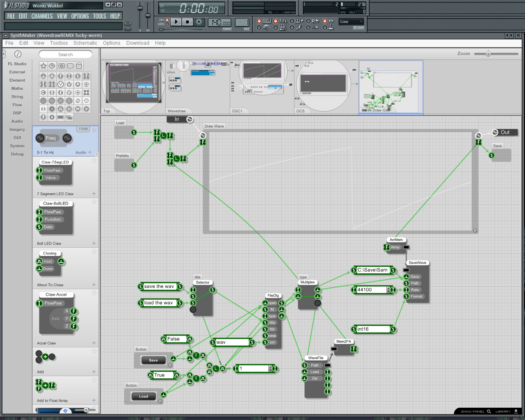Click the recent clock filter icon
This screenshot has height=420, width=525.
coord(52,66)
